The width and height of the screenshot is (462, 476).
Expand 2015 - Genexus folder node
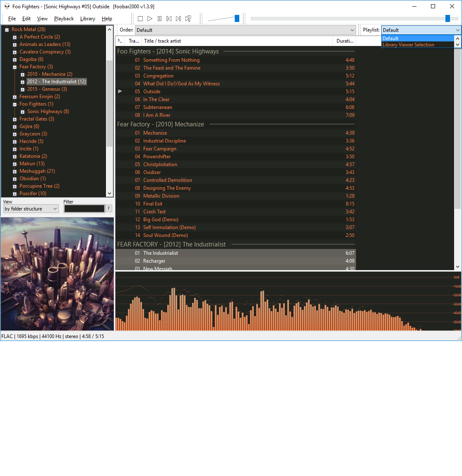(22, 89)
